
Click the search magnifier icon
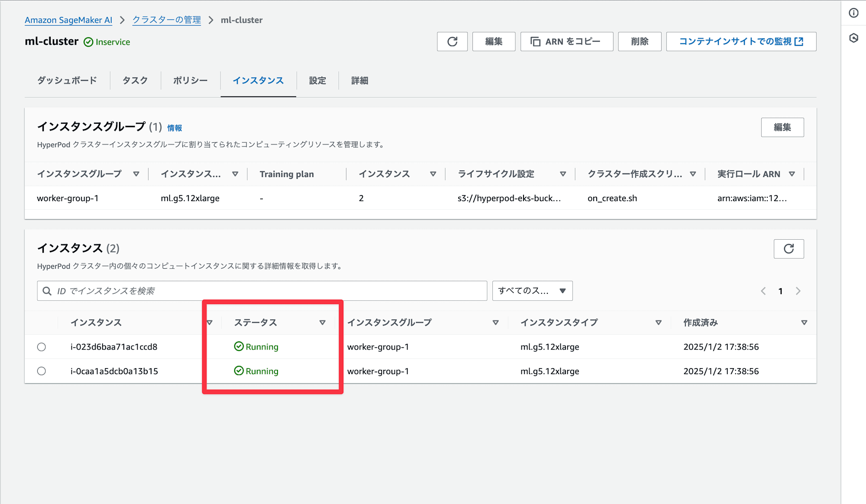(47, 291)
